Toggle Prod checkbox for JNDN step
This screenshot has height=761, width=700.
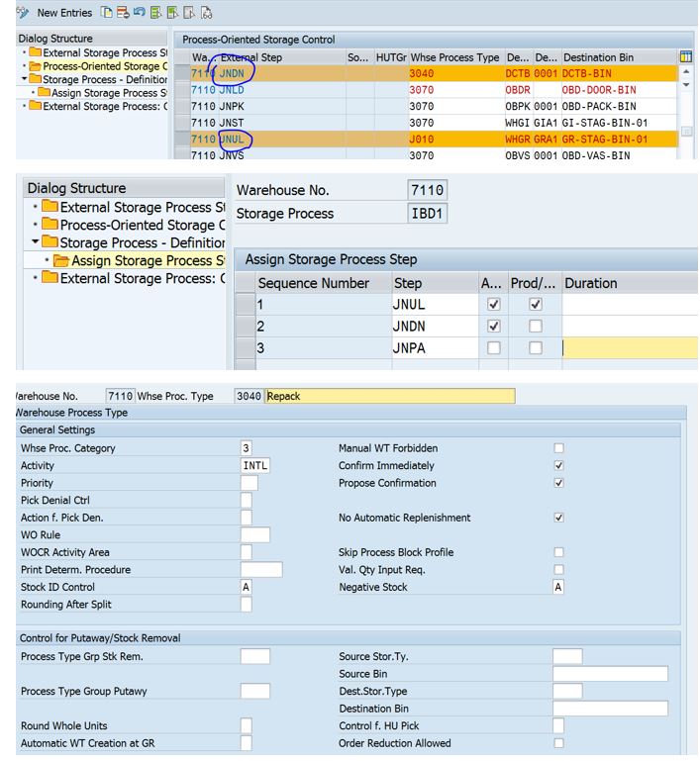pos(535,326)
